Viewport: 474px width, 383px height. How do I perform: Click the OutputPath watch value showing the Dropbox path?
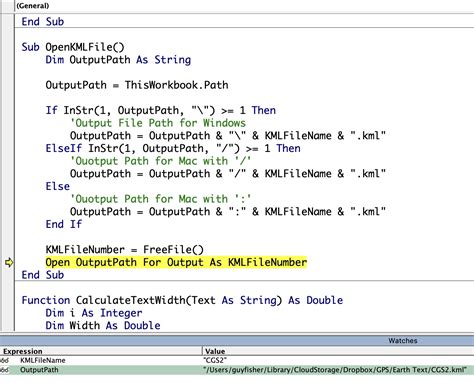click(x=335, y=370)
